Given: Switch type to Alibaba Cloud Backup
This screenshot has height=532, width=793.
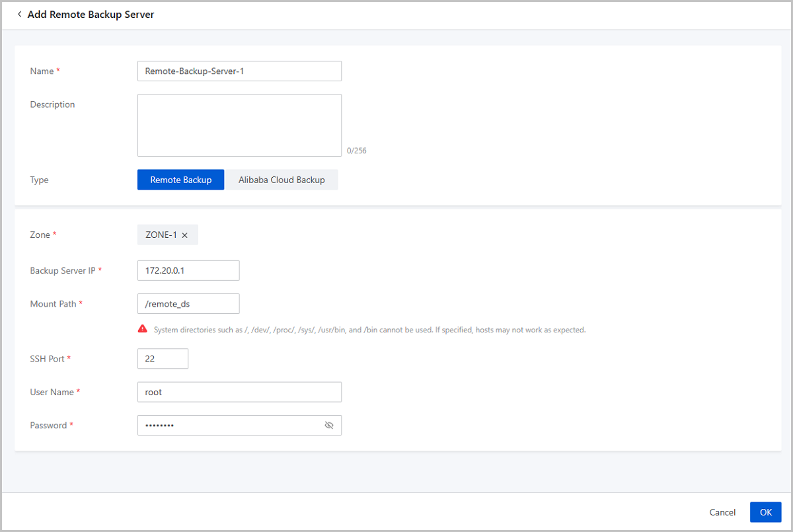Looking at the screenshot, I should pos(282,180).
